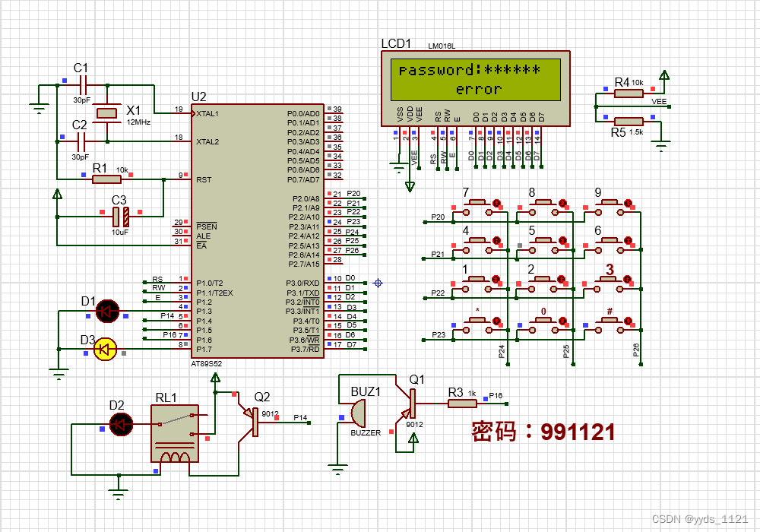Toggle the red latch dot on key 7
This screenshot has width=760, height=532.
coord(496,202)
